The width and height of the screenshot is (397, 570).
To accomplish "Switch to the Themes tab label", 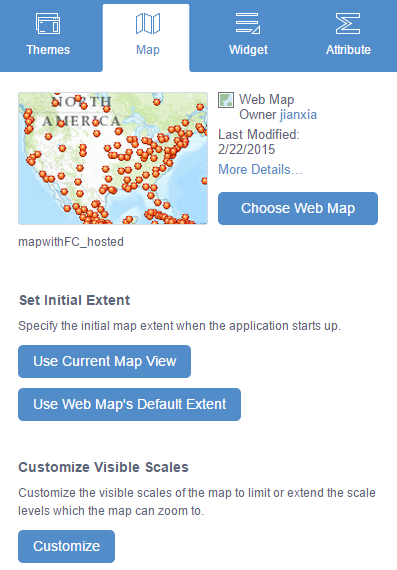I will (48, 49).
